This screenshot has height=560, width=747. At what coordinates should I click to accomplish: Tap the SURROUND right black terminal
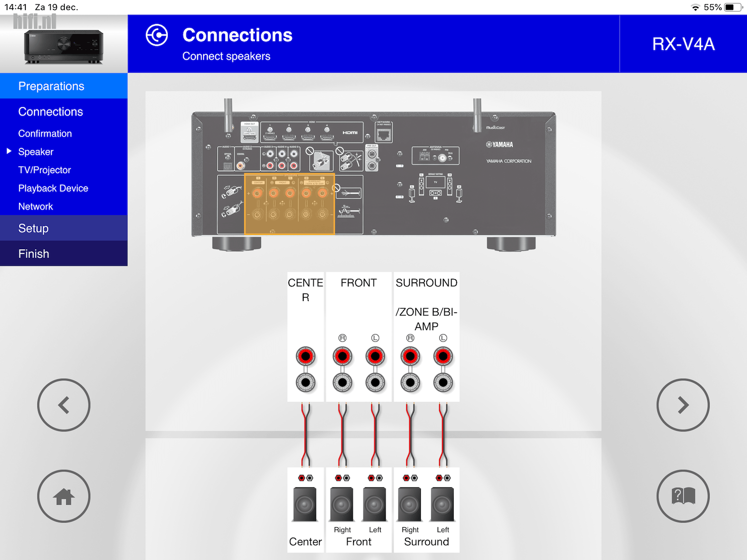click(x=410, y=383)
